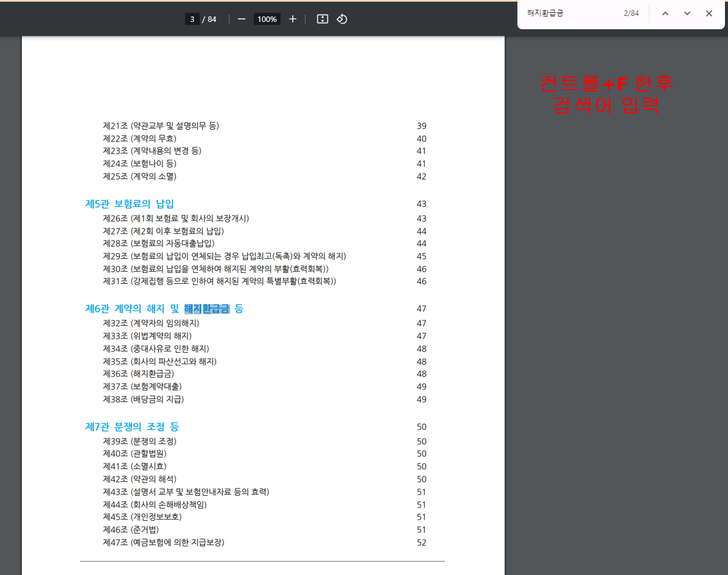This screenshot has height=575, width=728.
Task: Open the 제5관 보험료의 납입 heading
Action: point(130,204)
